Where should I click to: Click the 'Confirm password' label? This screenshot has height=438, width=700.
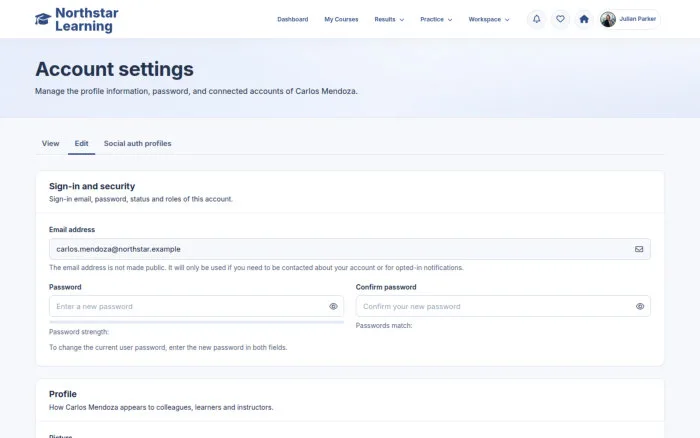(386, 287)
